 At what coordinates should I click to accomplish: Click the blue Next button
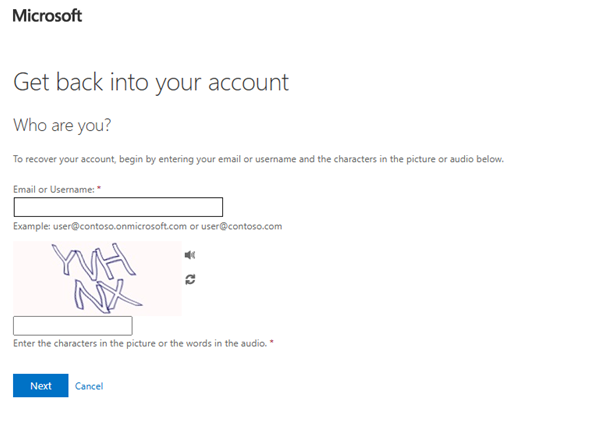40,385
